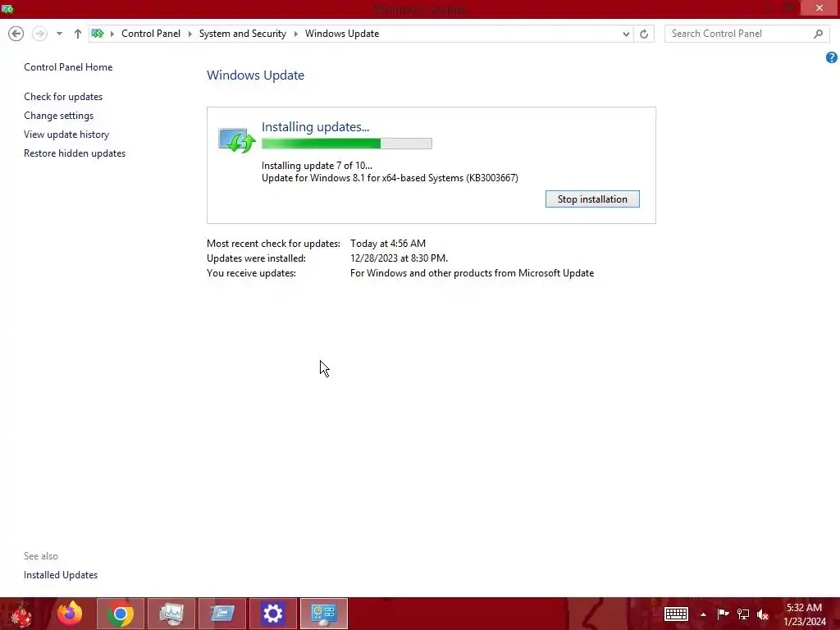Viewport: 840px width, 630px height.
Task: Expand the chevron after System and Security
Action: pos(295,34)
